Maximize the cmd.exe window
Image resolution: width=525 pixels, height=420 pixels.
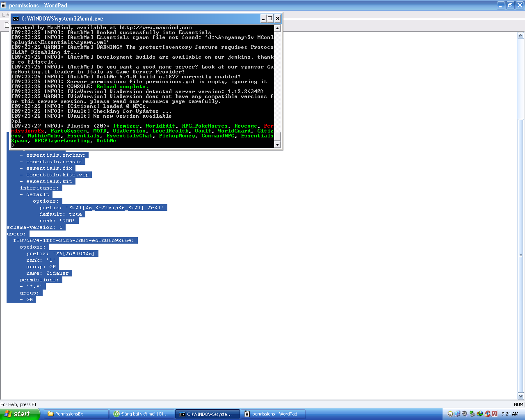point(270,18)
